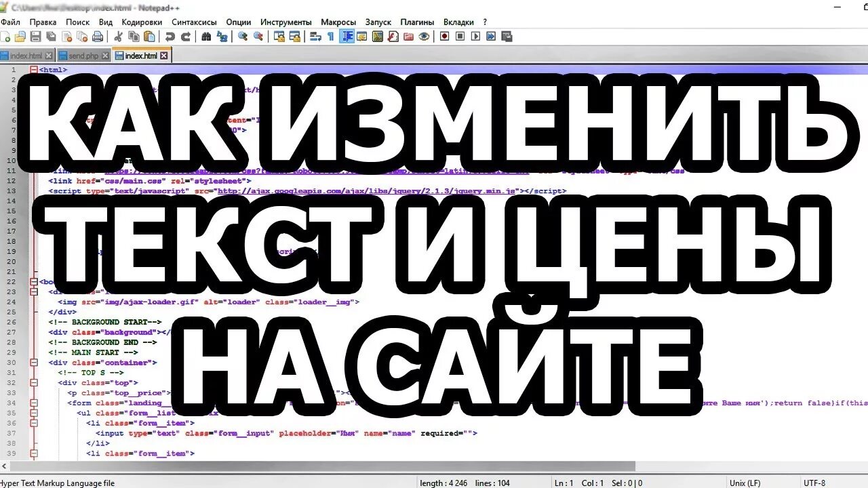Collapse the top div fold on line 32
868x488 pixels.
coord(34,382)
